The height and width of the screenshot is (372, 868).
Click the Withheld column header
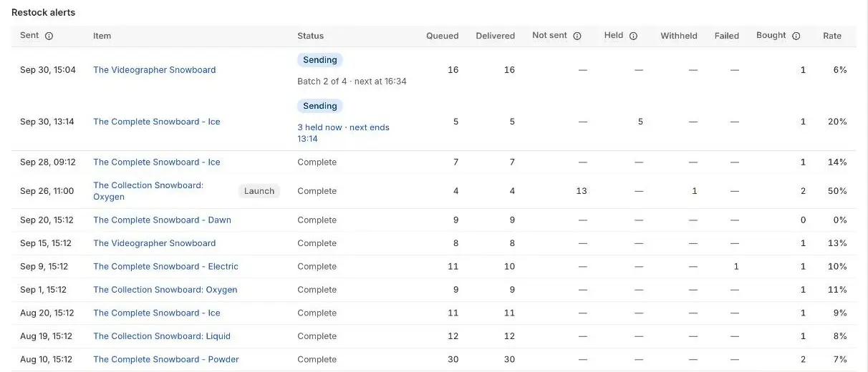tap(679, 36)
